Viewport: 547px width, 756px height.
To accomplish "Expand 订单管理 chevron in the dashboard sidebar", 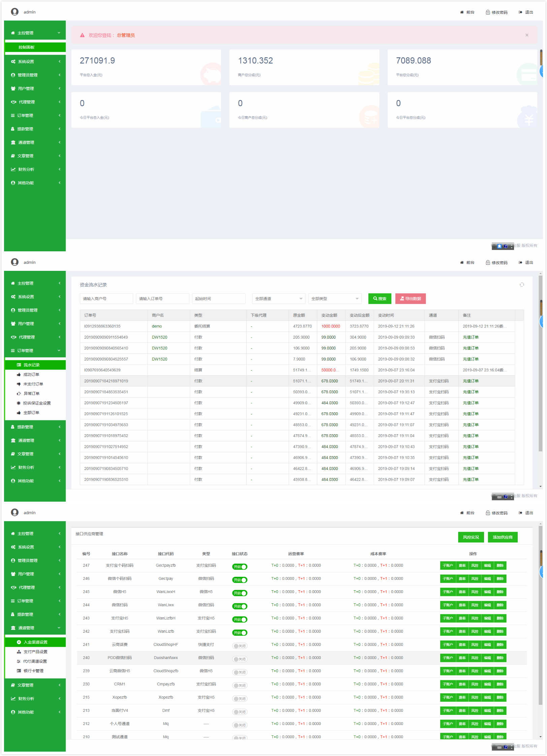I will [x=60, y=115].
